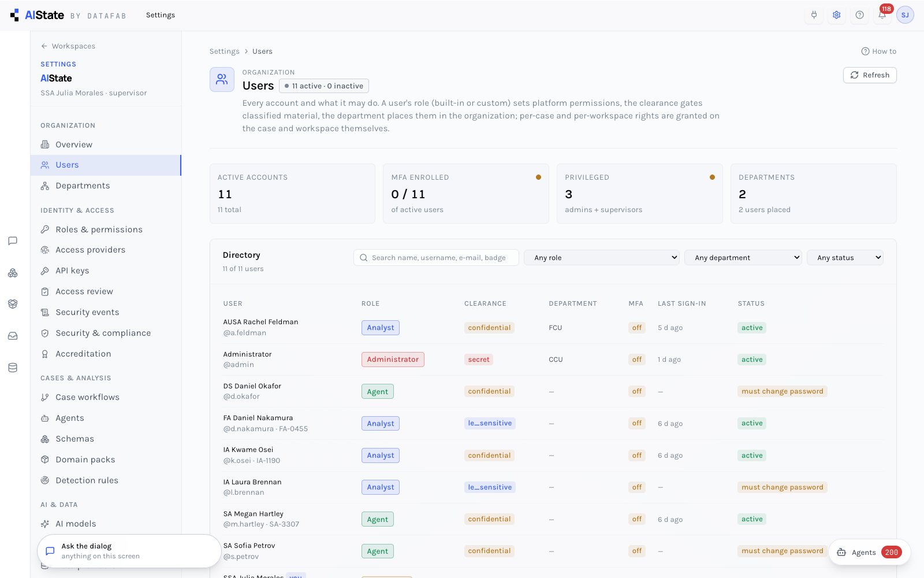Image resolution: width=924 pixels, height=578 pixels.
Task: Click the Agent role badge for SA Megan Hartley
Action: (378, 519)
